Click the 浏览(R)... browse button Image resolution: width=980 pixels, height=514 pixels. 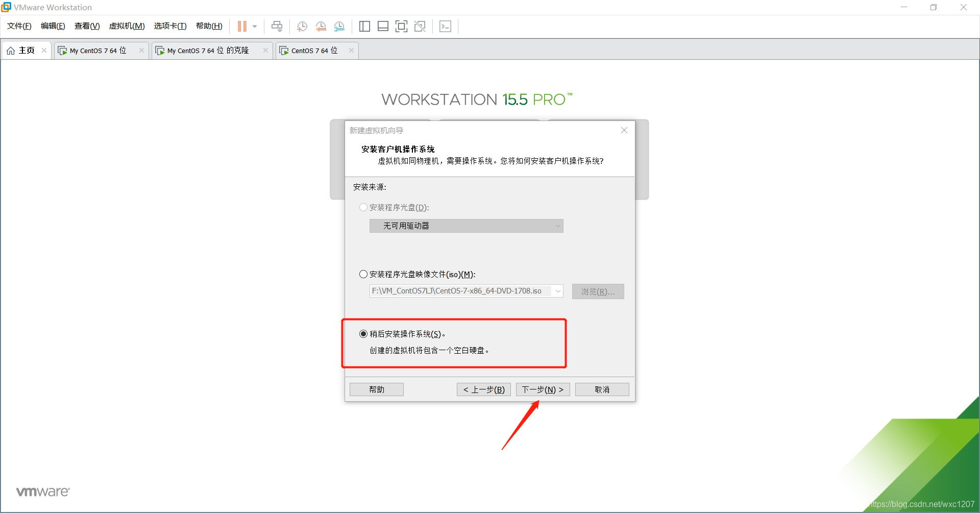point(598,291)
